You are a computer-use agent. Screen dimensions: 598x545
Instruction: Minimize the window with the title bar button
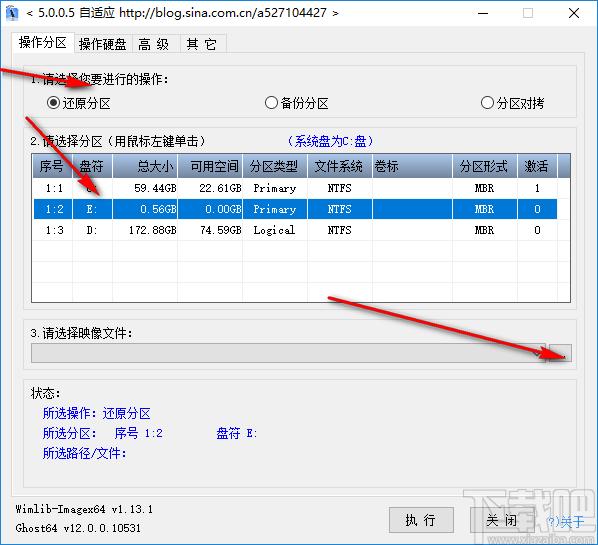[483, 13]
